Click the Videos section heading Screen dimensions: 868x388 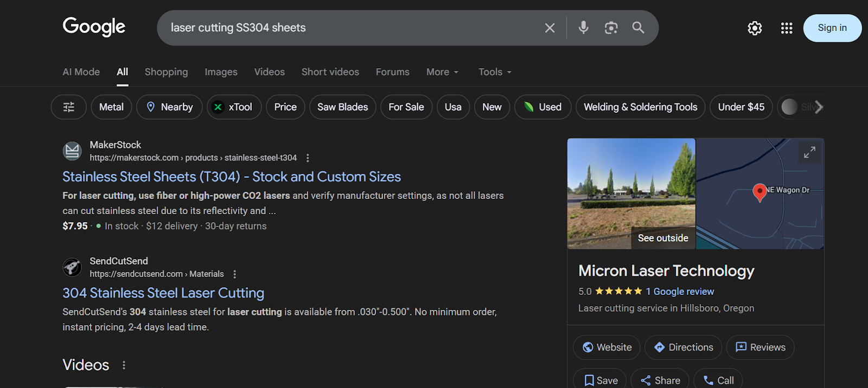click(x=86, y=365)
